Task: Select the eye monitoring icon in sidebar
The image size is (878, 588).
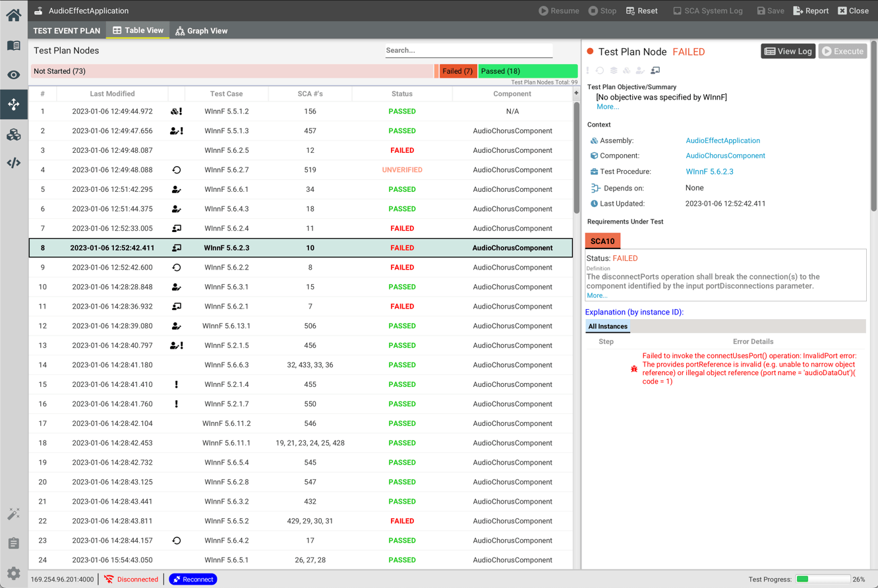Action: 13,74
